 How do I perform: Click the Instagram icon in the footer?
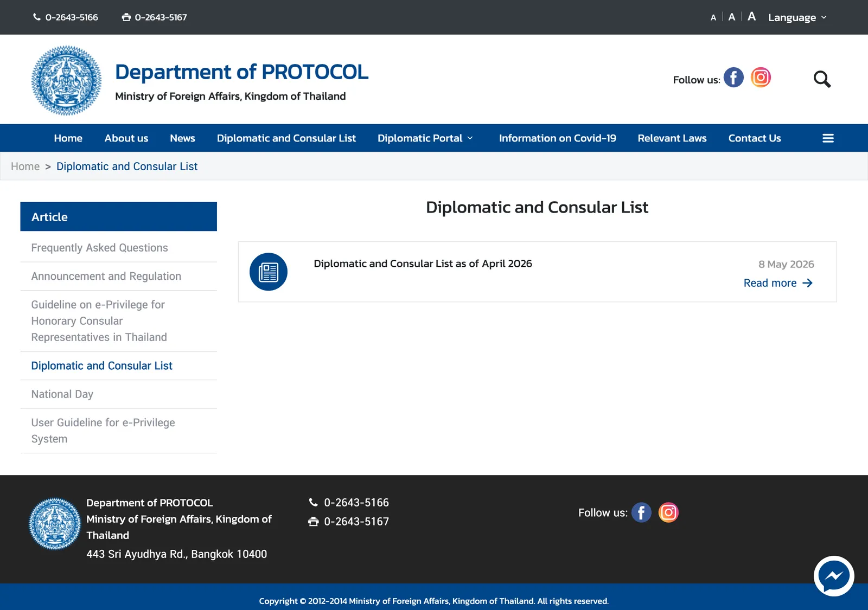click(668, 512)
